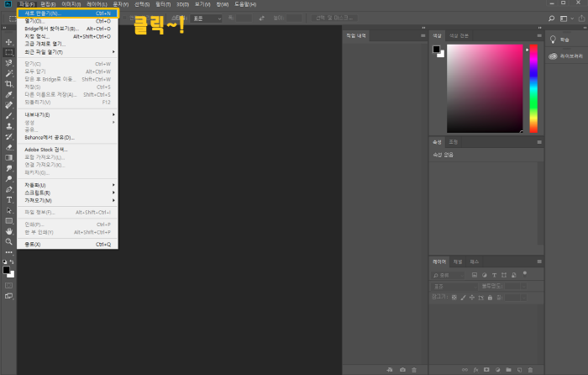Open the 이미지(I) menu
Viewport: 588px width, 375px height.
click(71, 4)
